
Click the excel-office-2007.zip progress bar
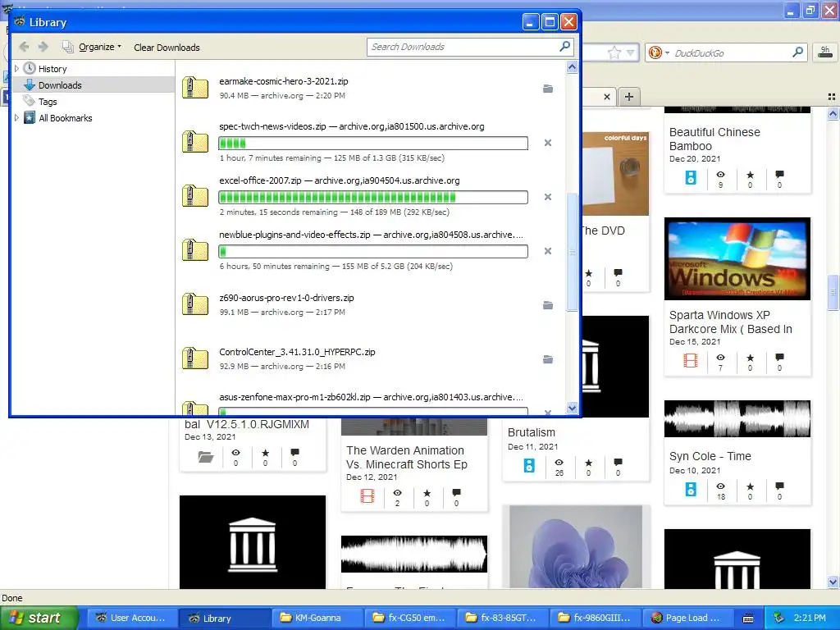click(x=373, y=197)
